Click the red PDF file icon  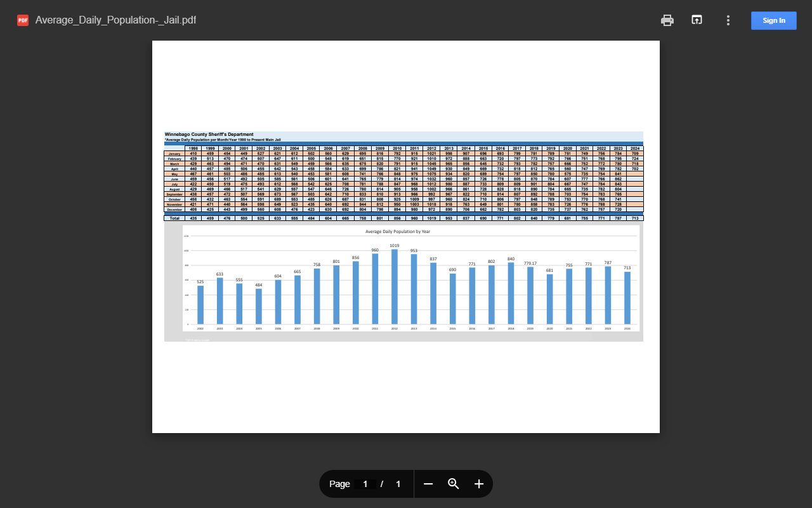coord(23,20)
